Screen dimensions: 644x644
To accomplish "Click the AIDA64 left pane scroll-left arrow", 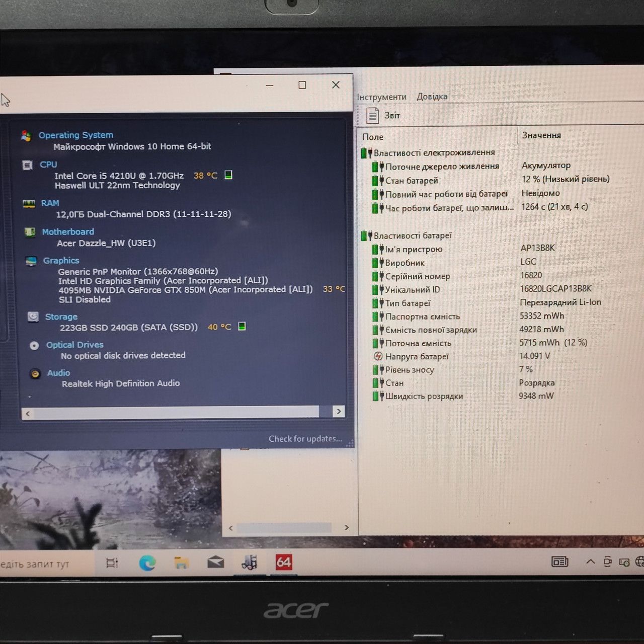I will [230, 528].
